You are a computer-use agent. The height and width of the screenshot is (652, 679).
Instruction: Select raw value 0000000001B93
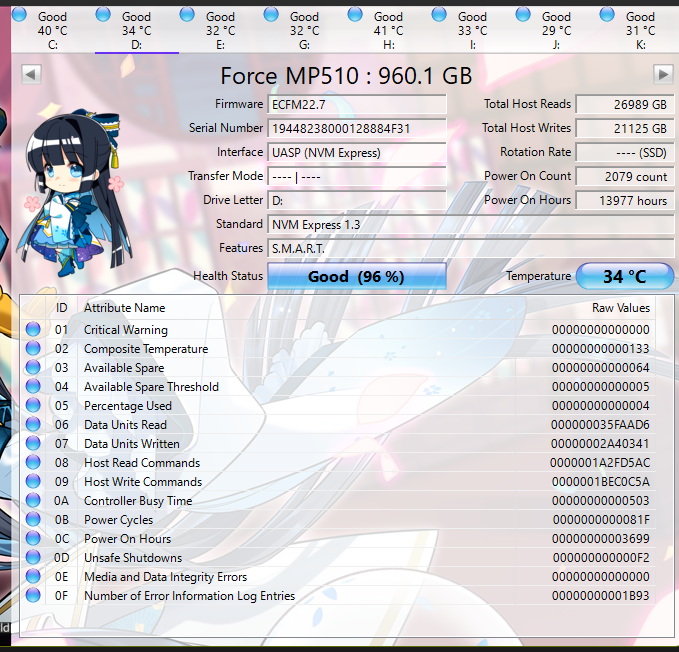coord(600,596)
